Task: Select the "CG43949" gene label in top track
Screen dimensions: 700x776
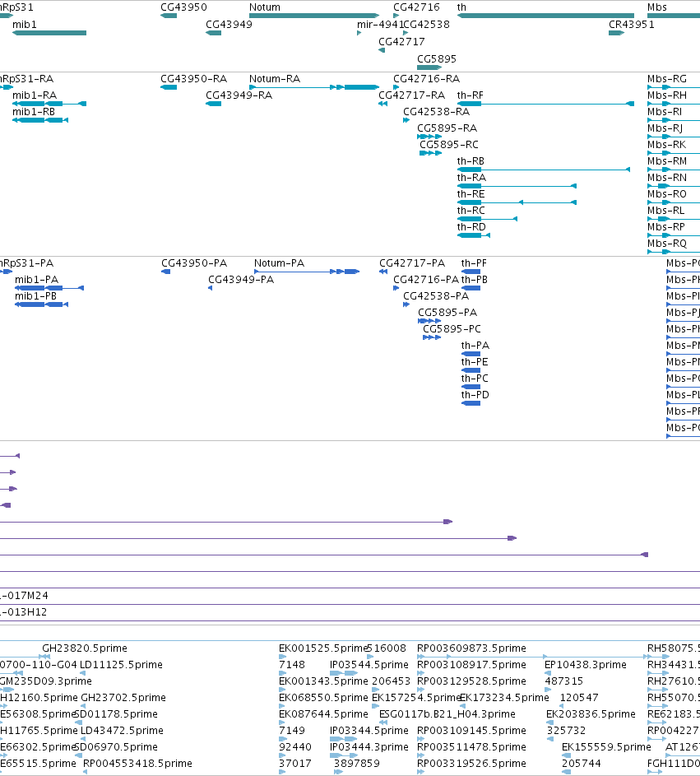Action: coord(229,24)
